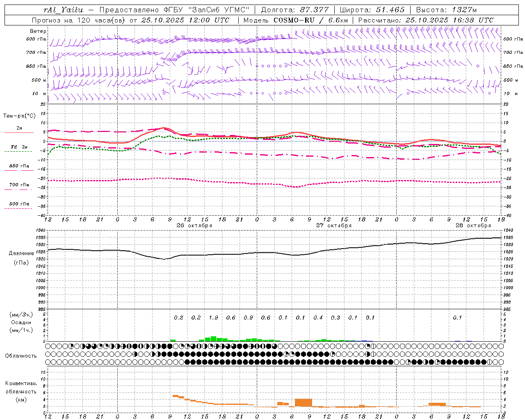Screen dimensions: 525x420
Task: Click the 27 октября date label
Action: click(x=334, y=226)
